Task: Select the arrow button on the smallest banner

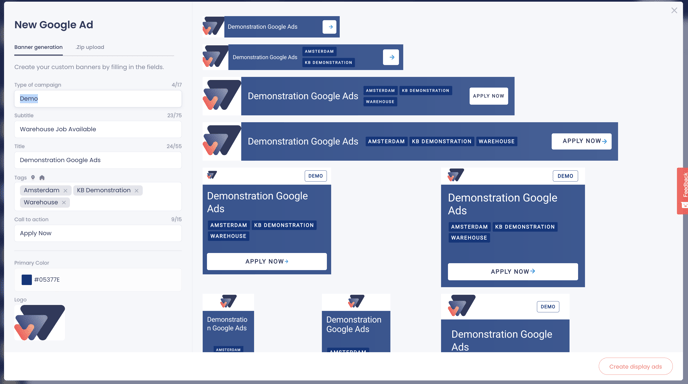Action: [330, 27]
